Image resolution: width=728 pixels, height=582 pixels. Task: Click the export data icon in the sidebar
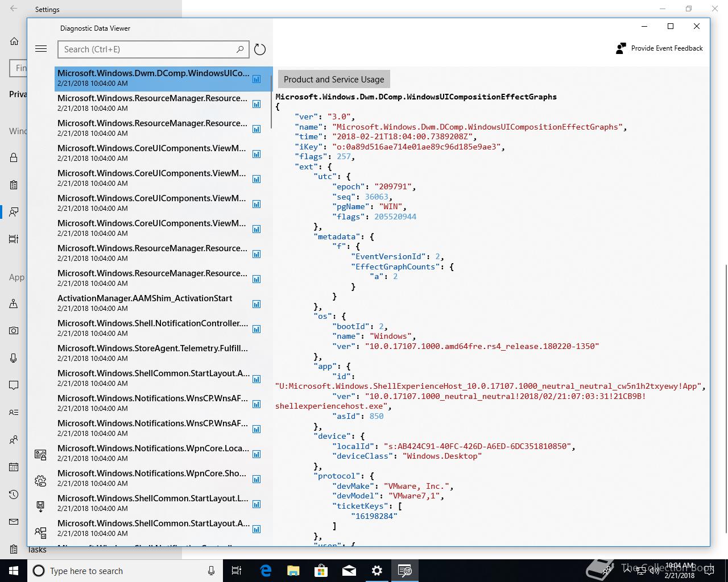[x=40, y=506]
